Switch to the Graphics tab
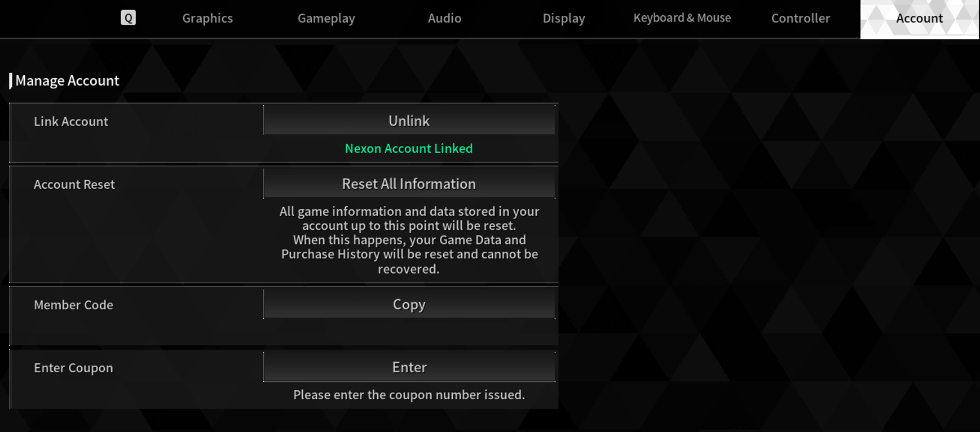 [x=207, y=17]
